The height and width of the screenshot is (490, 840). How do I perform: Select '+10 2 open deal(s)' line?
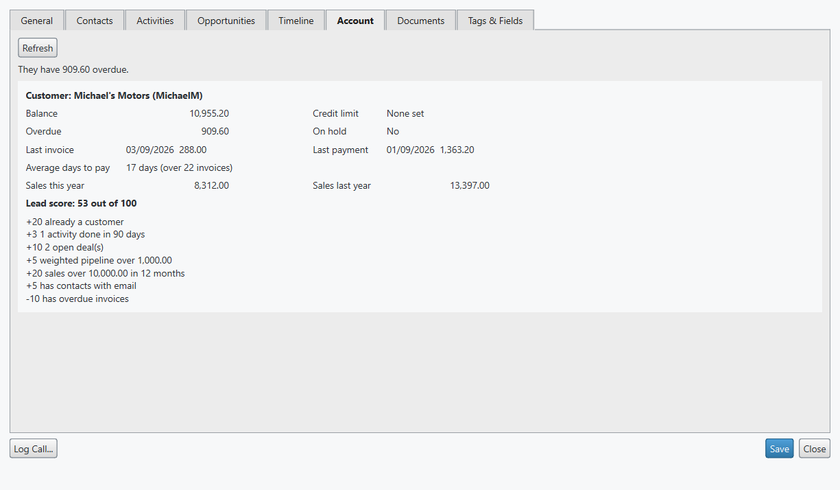coord(64,247)
